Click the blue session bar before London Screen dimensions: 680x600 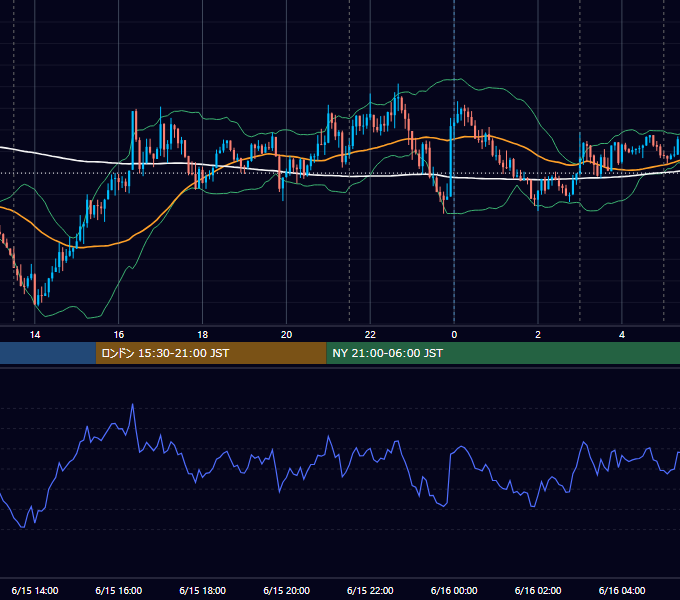coord(48,353)
